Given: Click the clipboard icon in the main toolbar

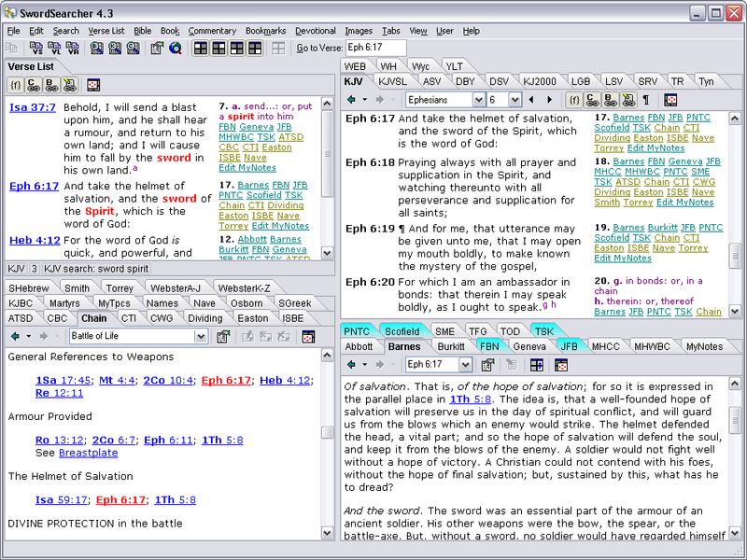Looking at the screenshot, I should pos(157,48).
